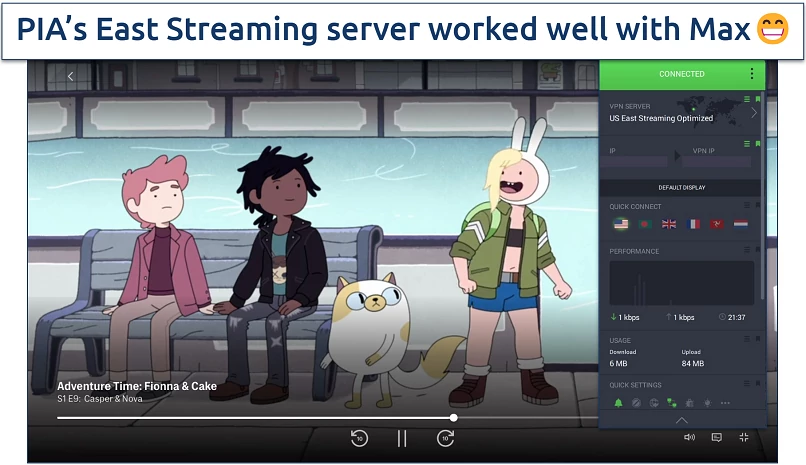Toggle bug icon debug logging setting
806x465 pixels.
[689, 403]
